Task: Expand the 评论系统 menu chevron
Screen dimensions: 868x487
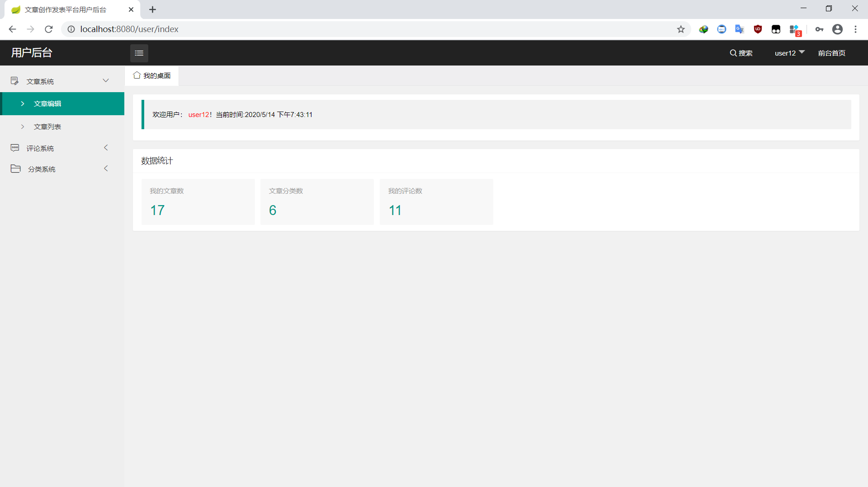Action: point(106,148)
